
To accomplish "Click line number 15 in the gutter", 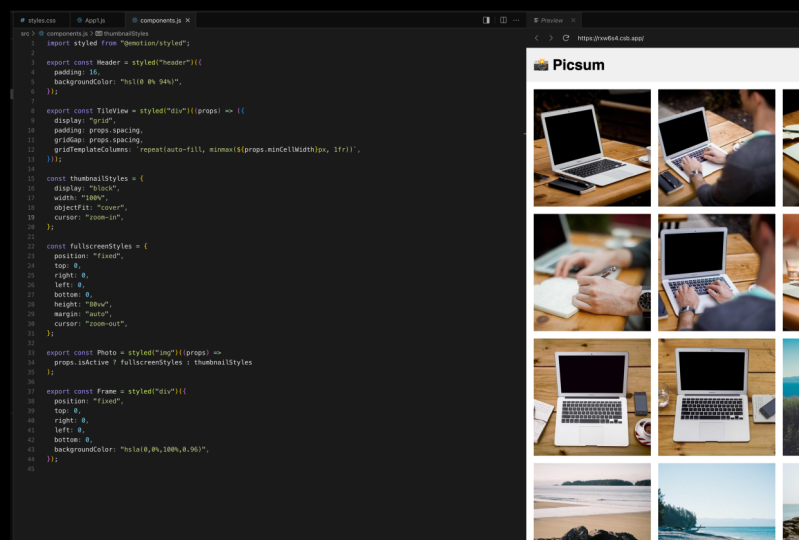I will (x=31, y=179).
